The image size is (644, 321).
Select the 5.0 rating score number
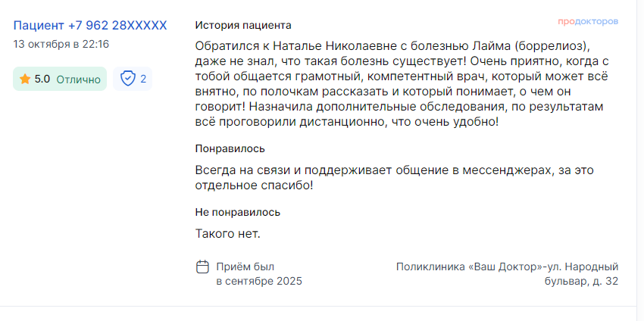(42, 79)
